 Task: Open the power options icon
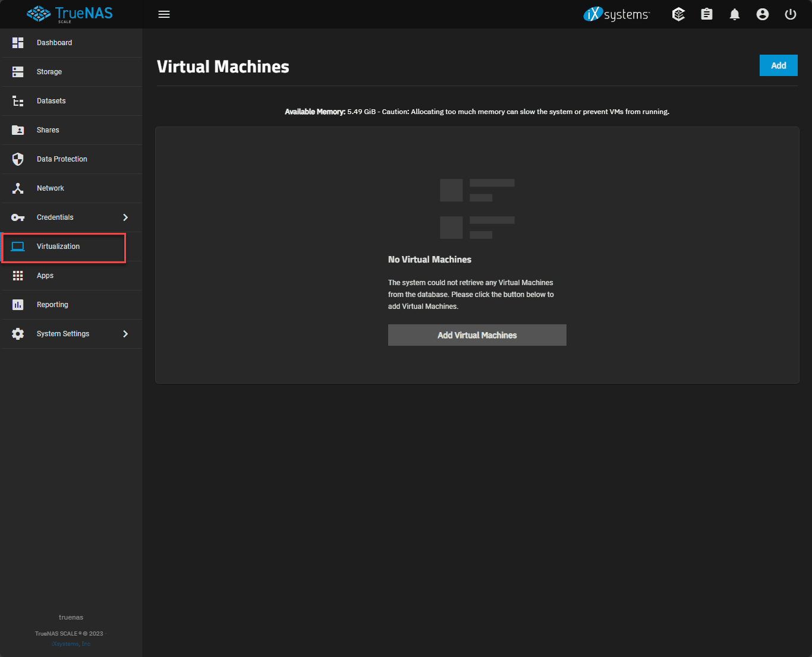click(x=790, y=14)
